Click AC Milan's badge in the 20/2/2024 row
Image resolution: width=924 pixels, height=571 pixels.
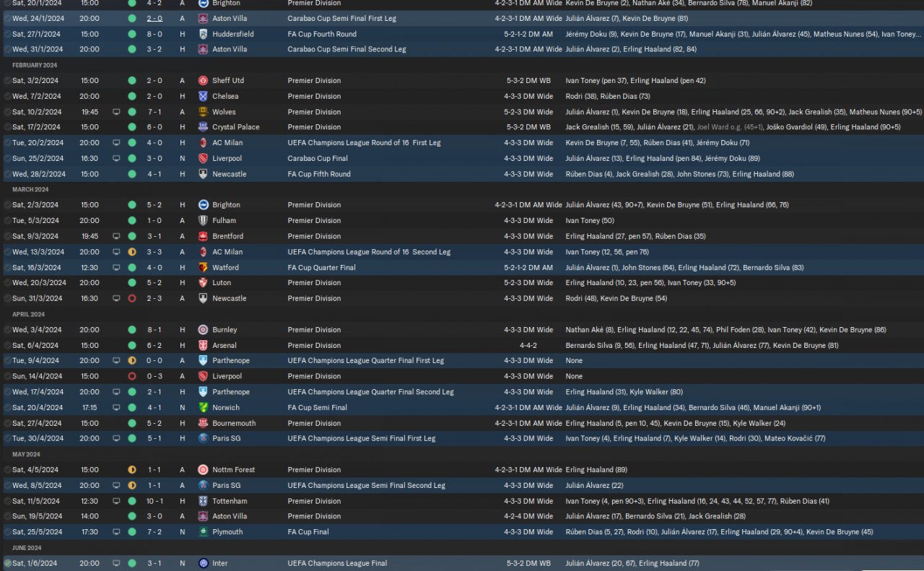click(204, 143)
